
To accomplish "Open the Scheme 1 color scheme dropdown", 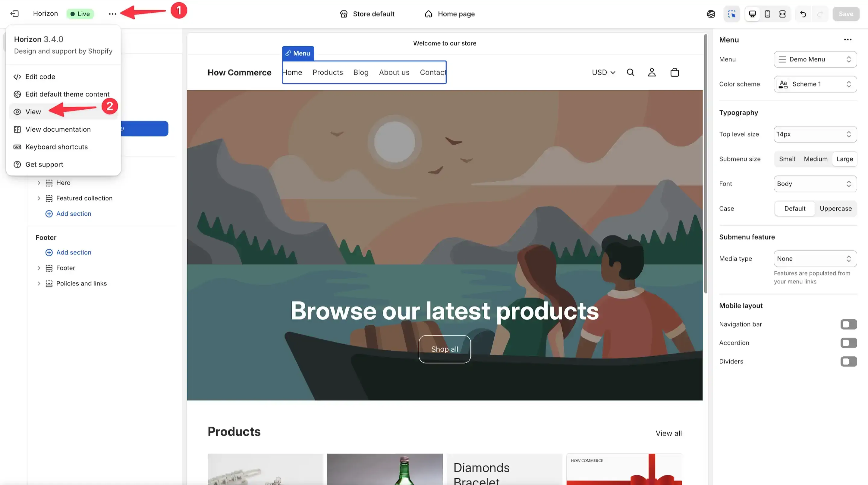I will pyautogui.click(x=815, y=84).
